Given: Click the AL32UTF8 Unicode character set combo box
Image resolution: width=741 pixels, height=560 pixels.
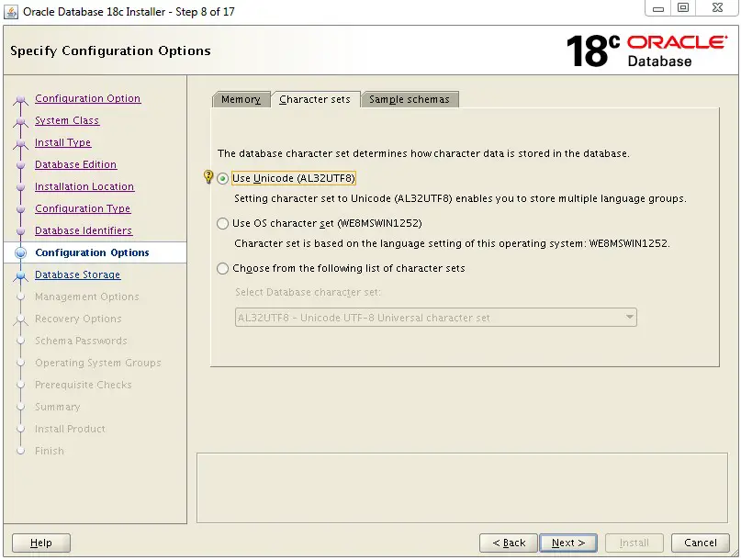Looking at the screenshot, I should coord(436,318).
